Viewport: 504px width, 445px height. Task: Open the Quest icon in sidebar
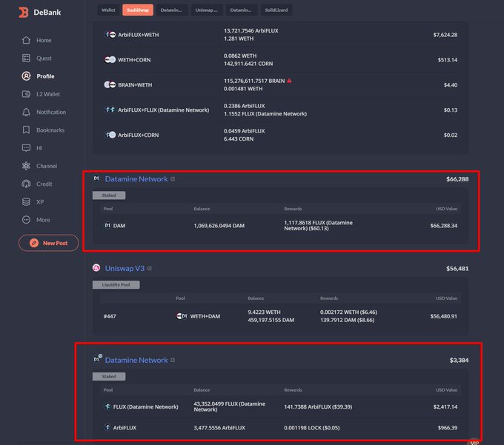[26, 58]
